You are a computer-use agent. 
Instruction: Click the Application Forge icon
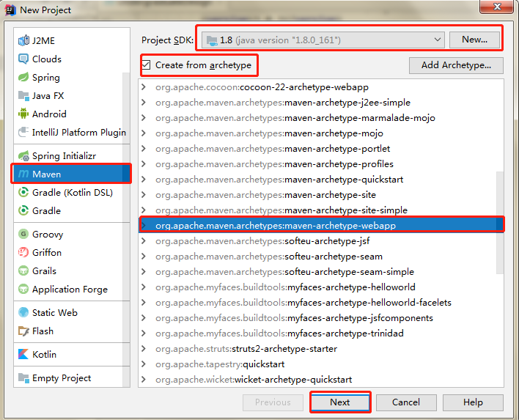[23, 290]
